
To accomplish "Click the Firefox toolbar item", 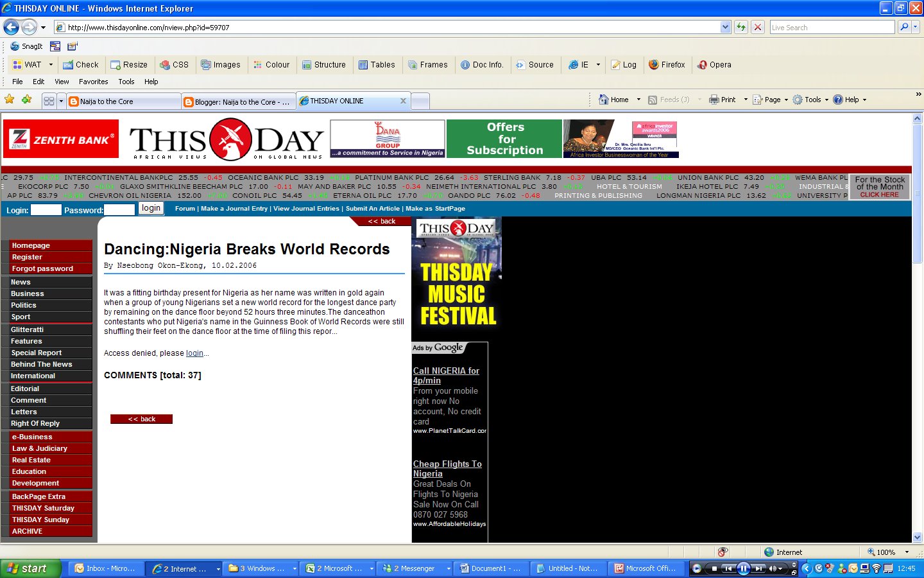I will pyautogui.click(x=667, y=65).
